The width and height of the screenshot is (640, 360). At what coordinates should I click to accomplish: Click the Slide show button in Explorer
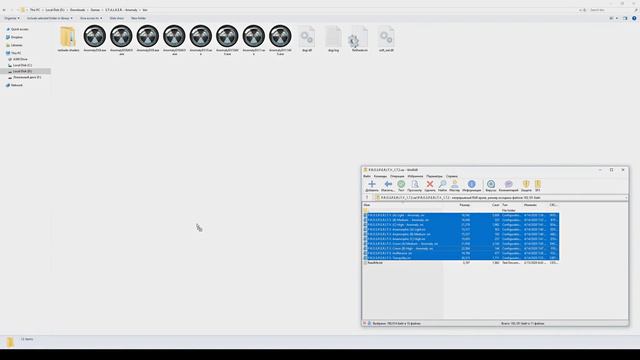click(117, 18)
